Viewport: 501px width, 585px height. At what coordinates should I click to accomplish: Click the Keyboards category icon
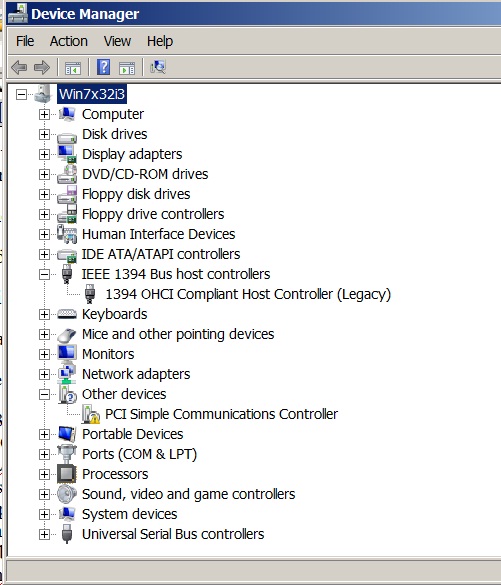(x=67, y=315)
